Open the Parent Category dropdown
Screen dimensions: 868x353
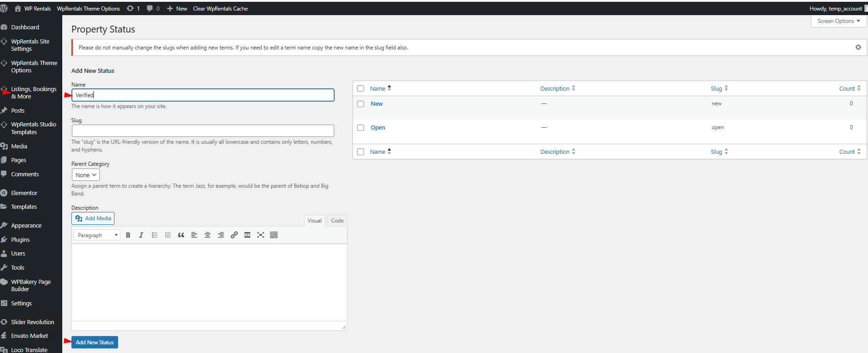(86, 175)
